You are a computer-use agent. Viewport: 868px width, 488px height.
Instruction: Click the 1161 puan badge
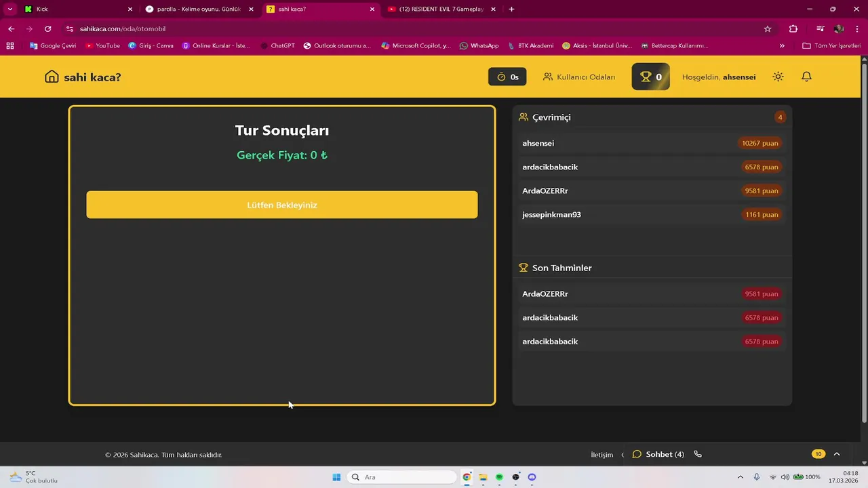point(762,214)
